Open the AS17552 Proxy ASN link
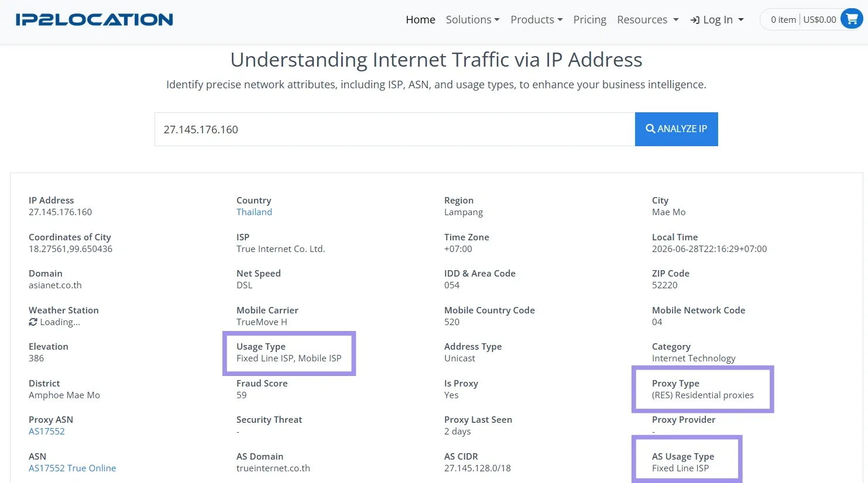This screenshot has height=483, width=868. (47, 432)
